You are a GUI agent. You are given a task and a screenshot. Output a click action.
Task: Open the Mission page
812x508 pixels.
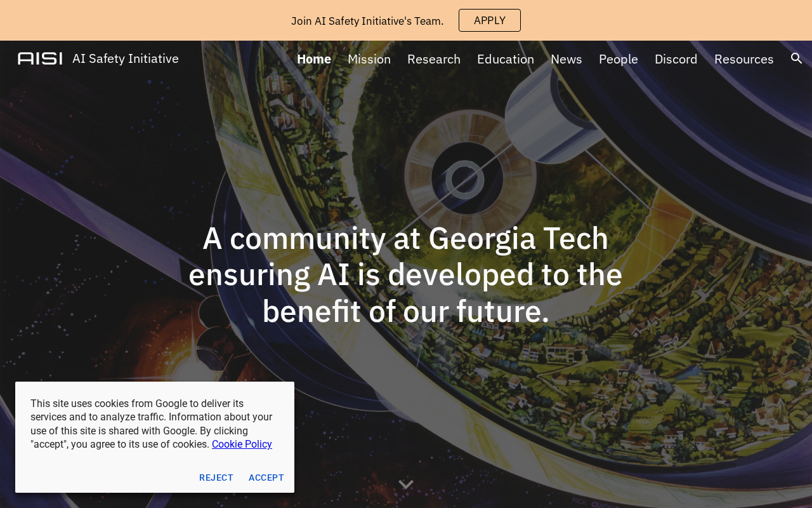pyautogui.click(x=369, y=59)
